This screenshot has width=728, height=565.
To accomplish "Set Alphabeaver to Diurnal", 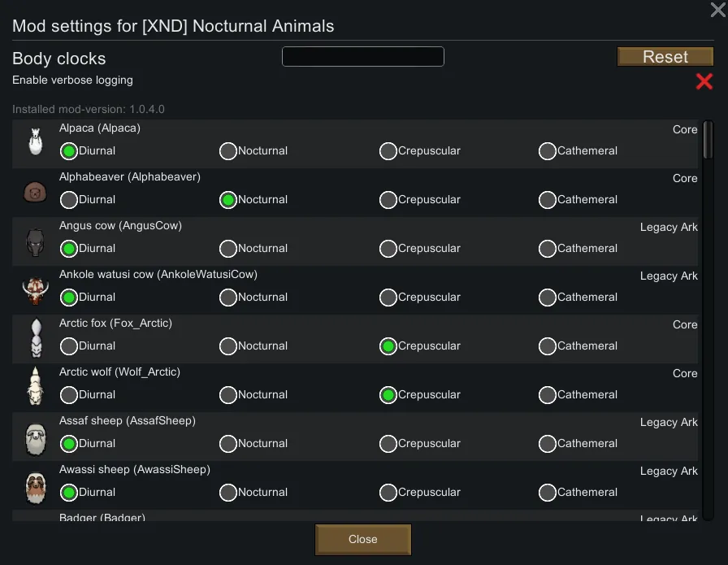I will point(69,200).
